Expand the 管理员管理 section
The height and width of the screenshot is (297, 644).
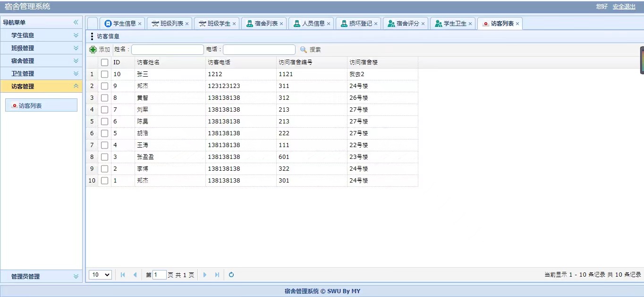(76, 276)
